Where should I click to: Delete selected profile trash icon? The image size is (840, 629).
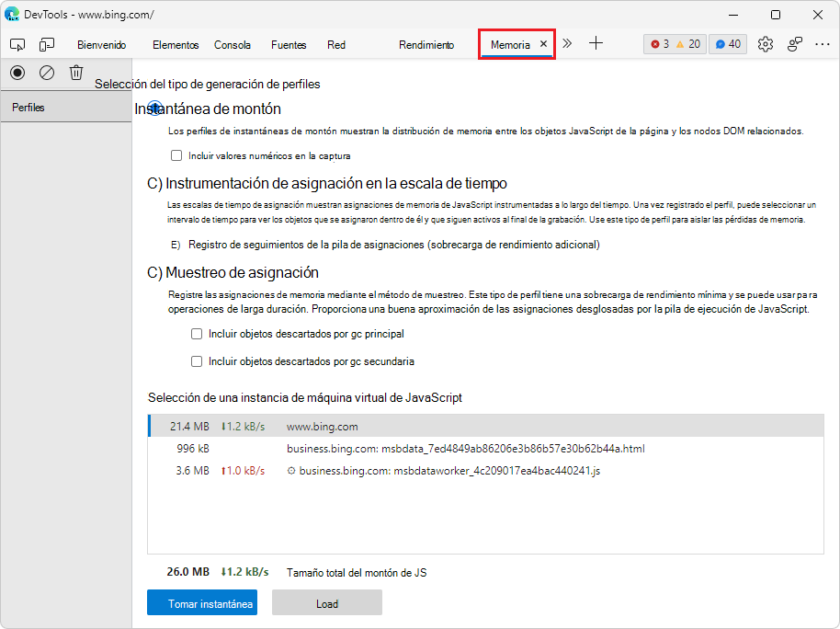coord(76,73)
